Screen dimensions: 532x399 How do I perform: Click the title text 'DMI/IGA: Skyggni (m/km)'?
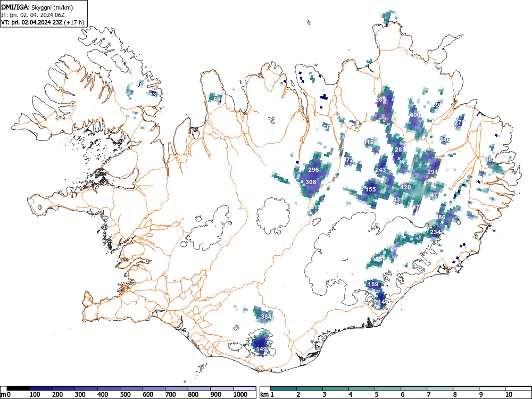click(37, 7)
